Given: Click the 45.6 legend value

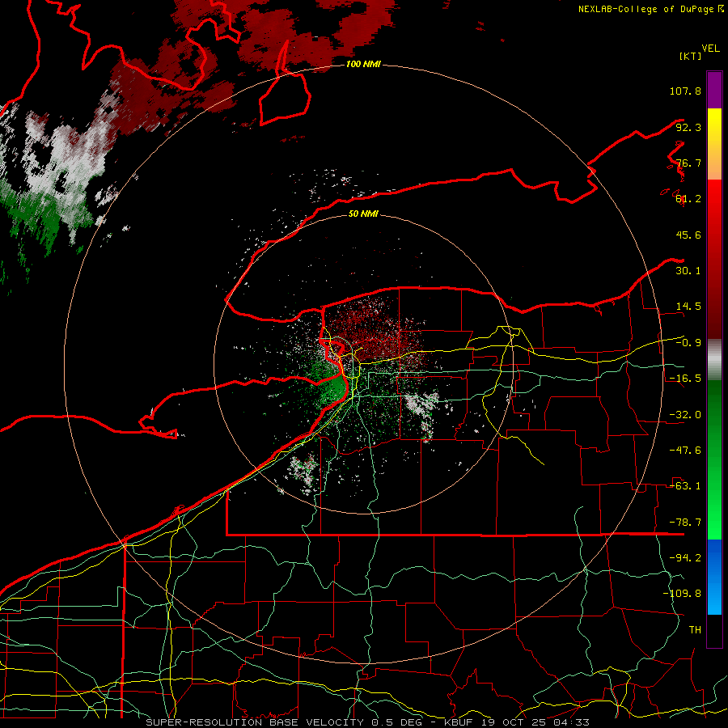Looking at the screenshot, I should coord(688,235).
